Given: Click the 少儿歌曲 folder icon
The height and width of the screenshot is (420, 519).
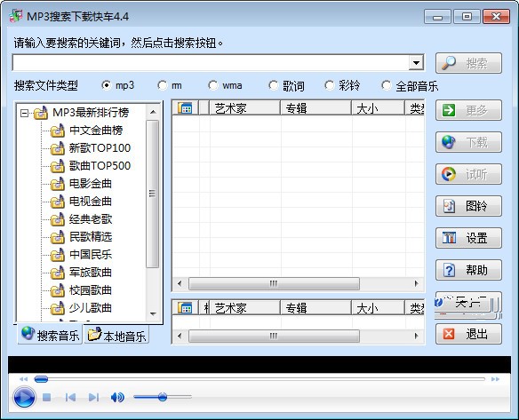Looking at the screenshot, I should tap(58, 308).
